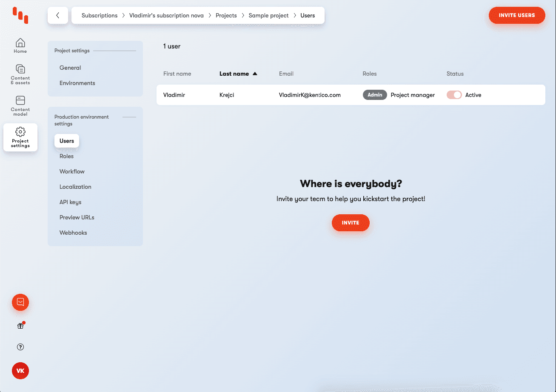This screenshot has width=556, height=392.
Task: Open the Environments settings
Action: pyautogui.click(x=77, y=83)
